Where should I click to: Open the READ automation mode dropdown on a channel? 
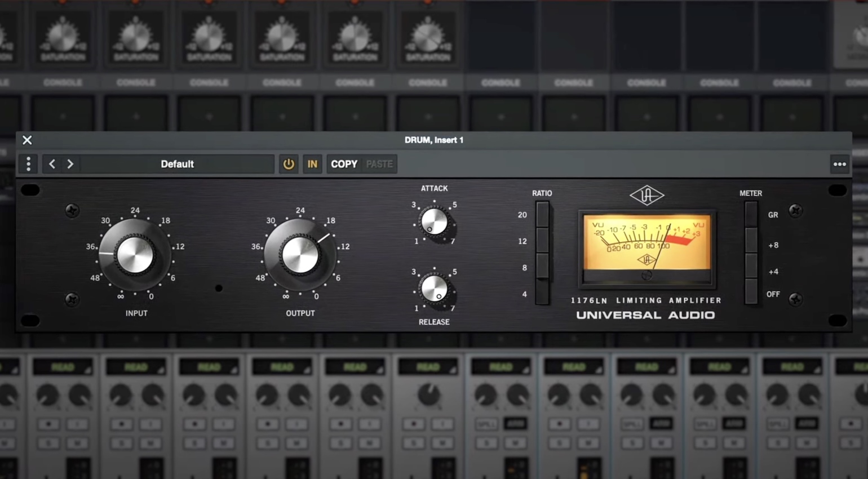63,367
